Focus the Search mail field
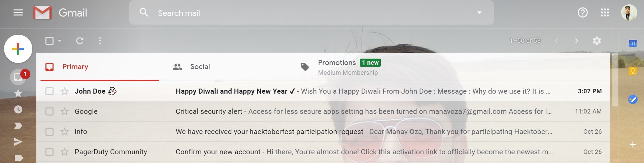The height and width of the screenshot is (163, 644). pyautogui.click(x=303, y=13)
